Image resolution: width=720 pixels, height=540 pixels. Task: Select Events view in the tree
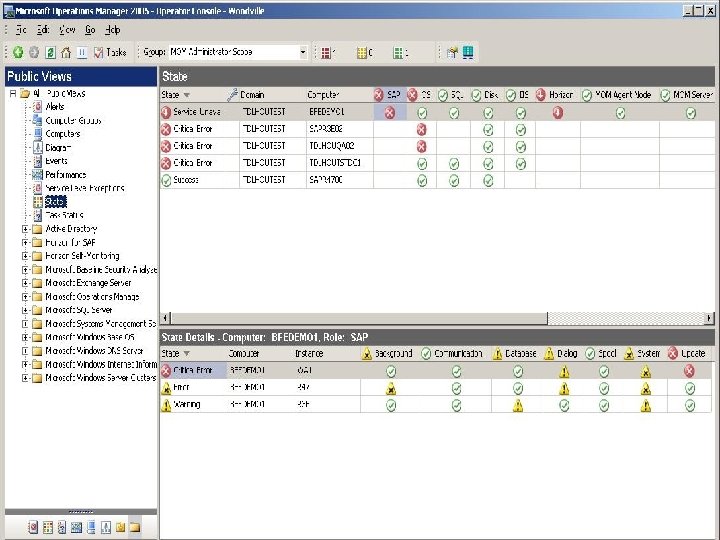click(x=56, y=161)
